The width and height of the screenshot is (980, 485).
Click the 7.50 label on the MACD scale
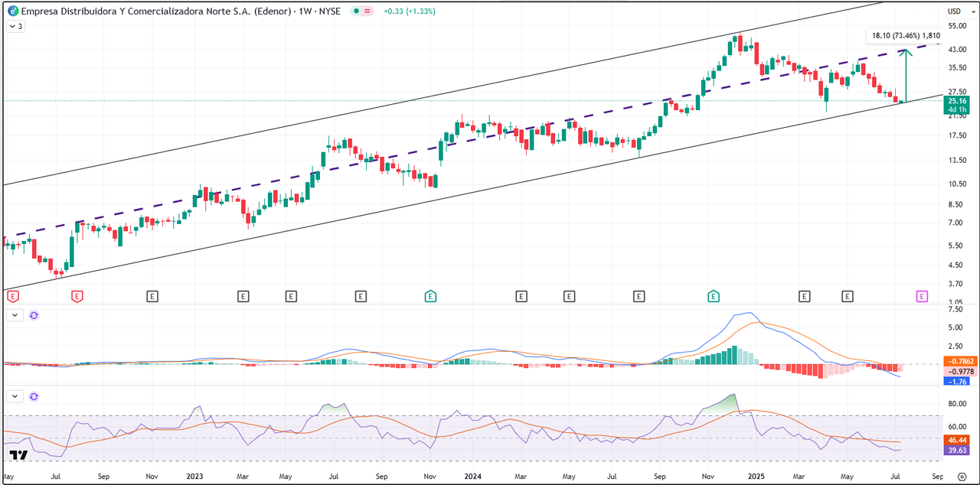click(x=955, y=309)
